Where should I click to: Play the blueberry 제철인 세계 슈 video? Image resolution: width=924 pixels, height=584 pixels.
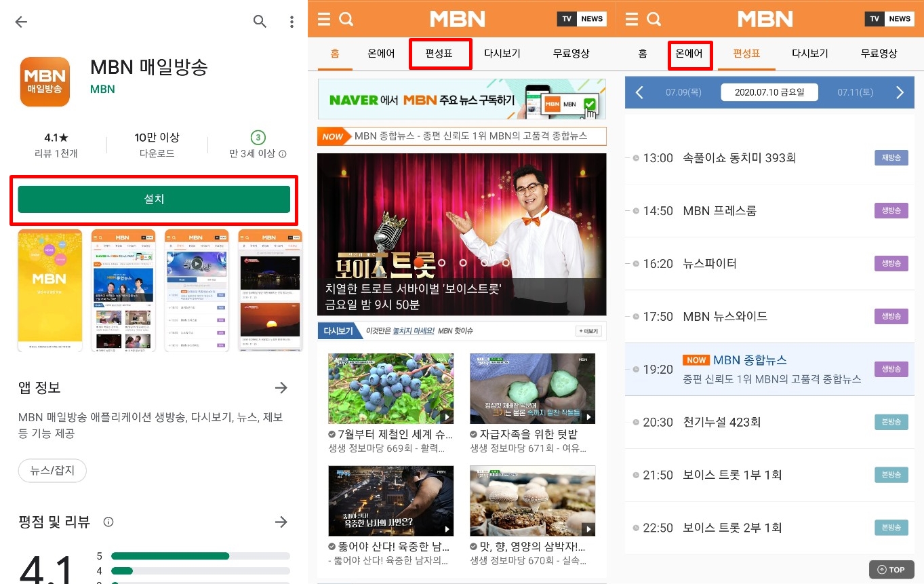click(391, 389)
